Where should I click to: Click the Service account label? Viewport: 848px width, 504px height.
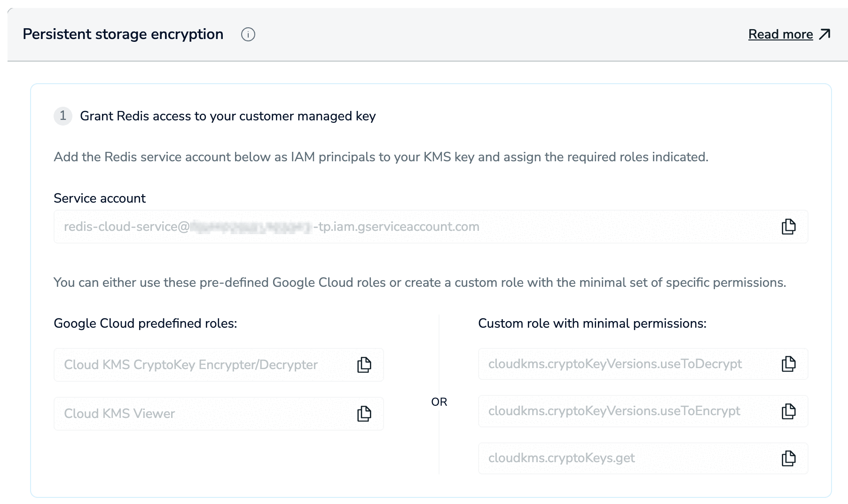(100, 198)
